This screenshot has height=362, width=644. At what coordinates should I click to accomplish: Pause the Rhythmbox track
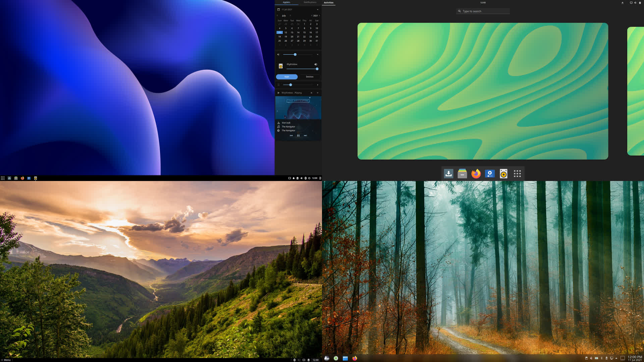point(298,135)
